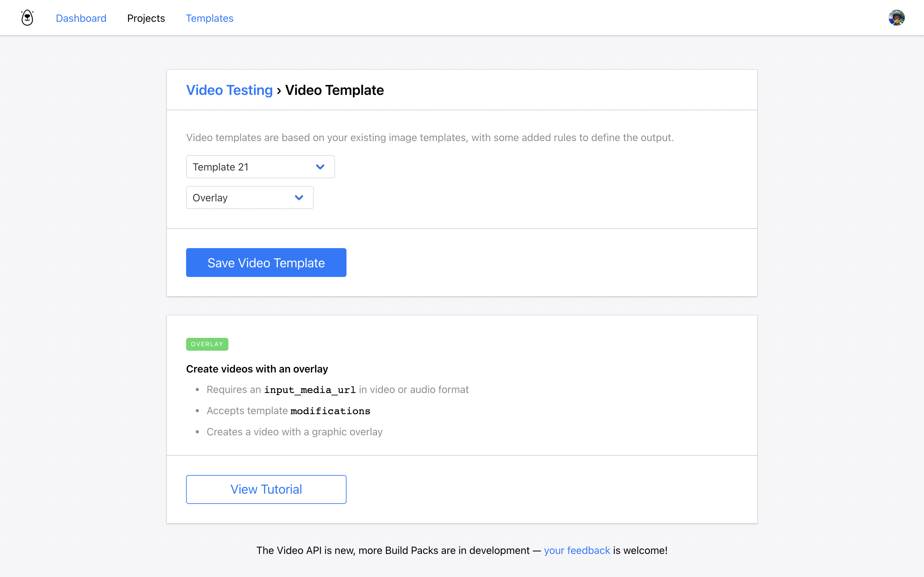
Task: Click the modifications code text
Action: [x=330, y=411]
